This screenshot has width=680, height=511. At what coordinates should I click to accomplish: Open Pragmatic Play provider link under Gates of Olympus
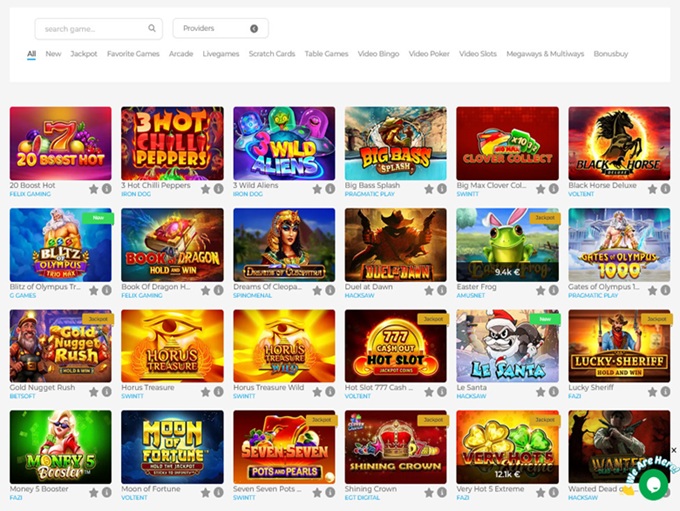[593, 296]
